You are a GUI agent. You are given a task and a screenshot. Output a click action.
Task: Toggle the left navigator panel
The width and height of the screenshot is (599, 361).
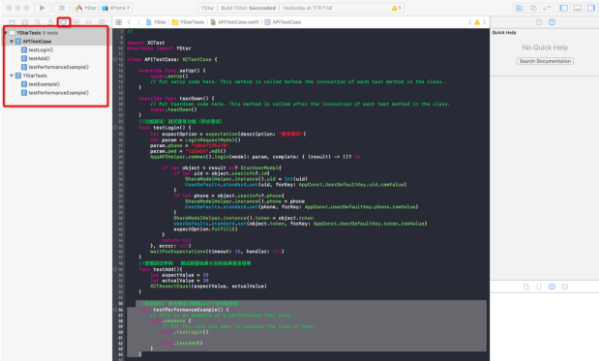pyautogui.click(x=563, y=8)
